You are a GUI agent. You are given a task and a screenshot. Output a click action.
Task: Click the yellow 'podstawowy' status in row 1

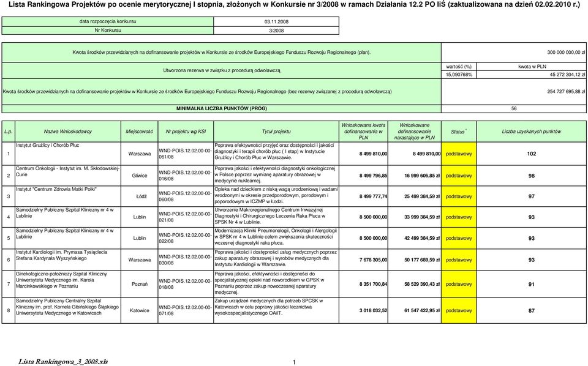(x=459, y=154)
